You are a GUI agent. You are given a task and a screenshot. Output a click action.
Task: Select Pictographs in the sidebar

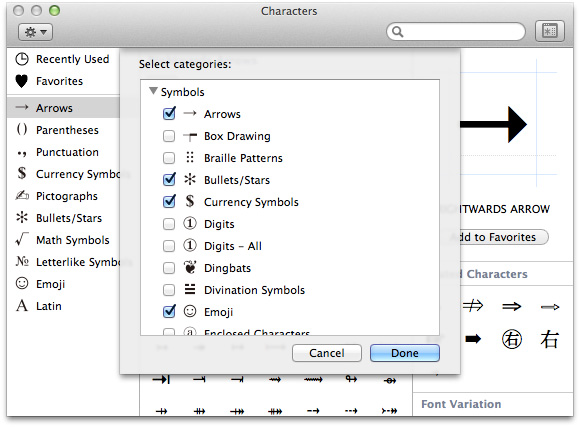click(63, 196)
